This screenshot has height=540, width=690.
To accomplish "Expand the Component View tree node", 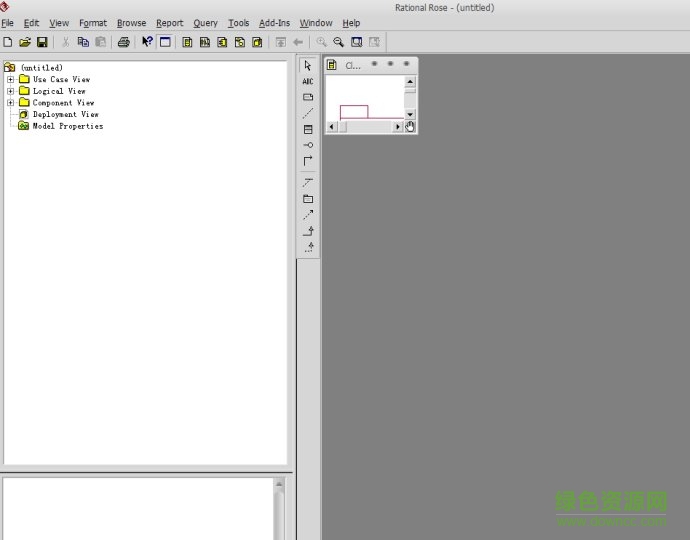I will click(x=10, y=103).
